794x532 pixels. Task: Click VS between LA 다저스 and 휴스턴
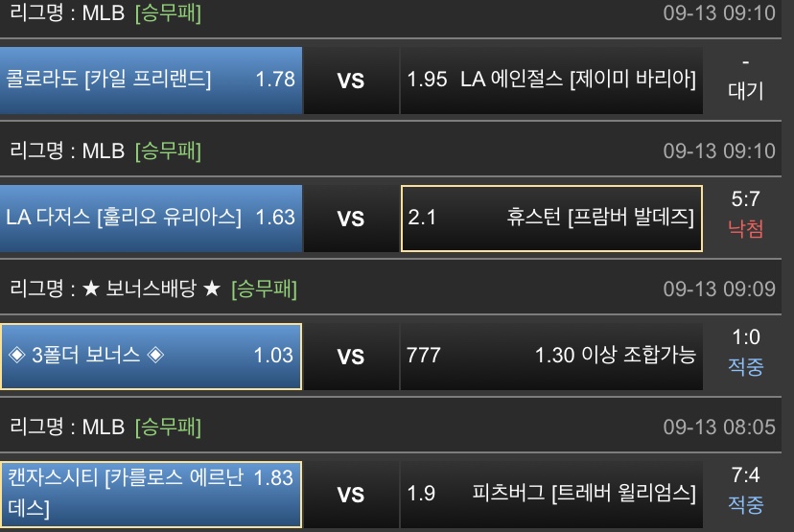click(351, 219)
